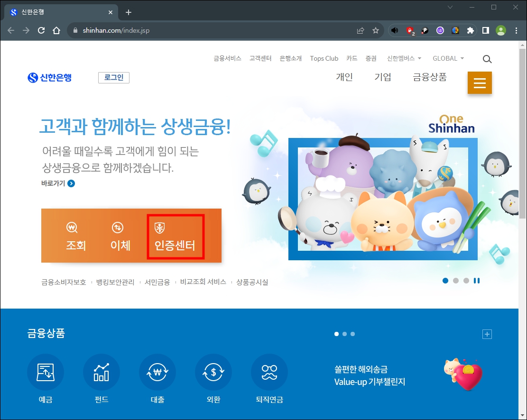Expand the 신한멤버스 dropdown
527x420 pixels.
pyautogui.click(x=403, y=58)
